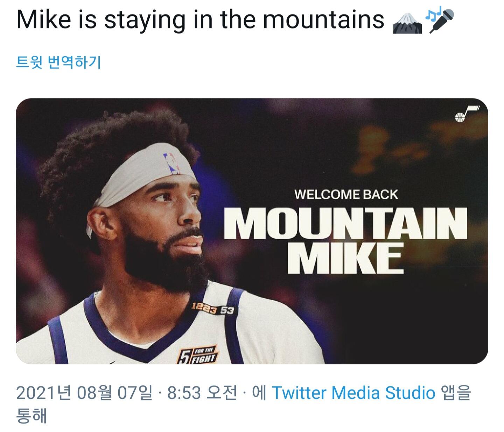Tap the large MOUNTAIN headline word
This screenshot has width=504, height=432.
click(345, 224)
